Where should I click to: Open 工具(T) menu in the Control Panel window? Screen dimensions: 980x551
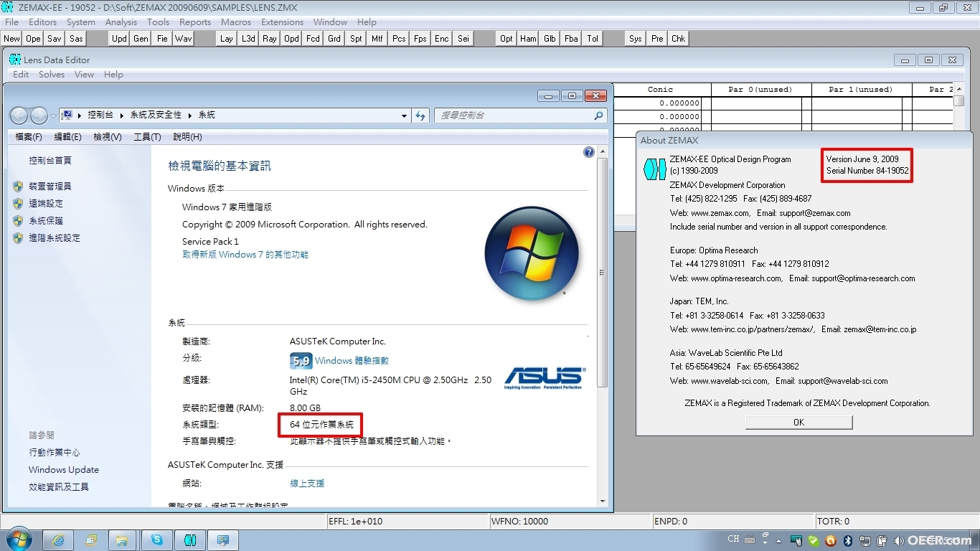(147, 137)
